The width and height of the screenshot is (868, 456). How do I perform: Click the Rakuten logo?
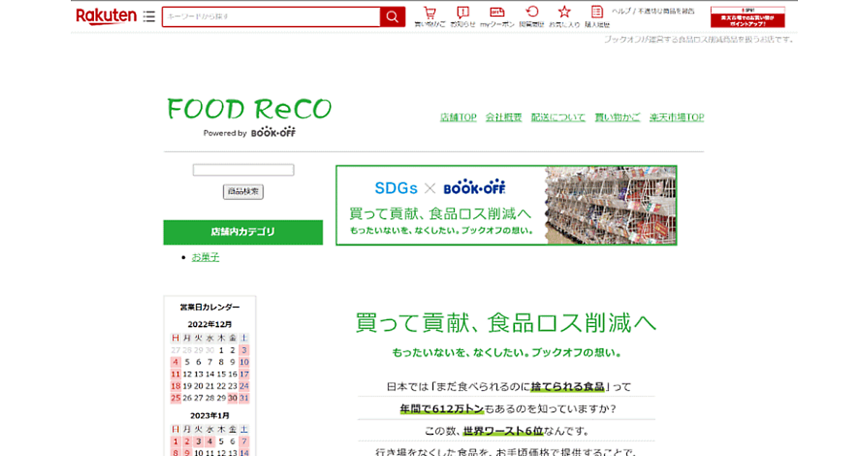click(106, 16)
